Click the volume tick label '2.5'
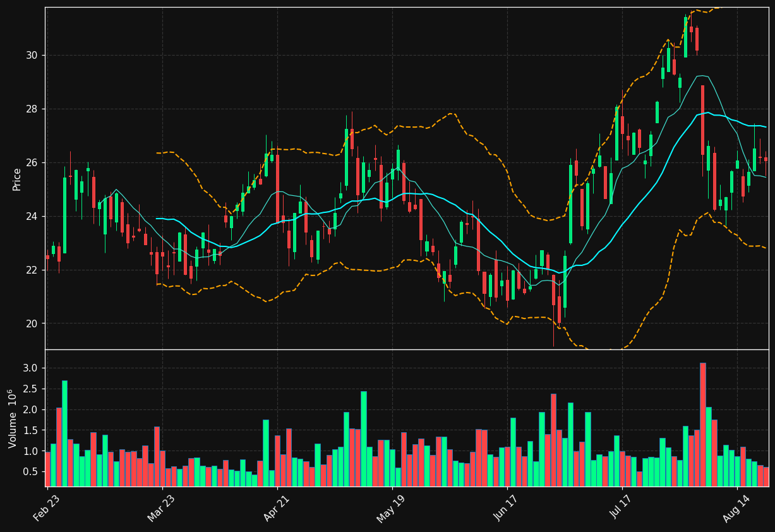The width and height of the screenshot is (775, 532). (x=31, y=389)
